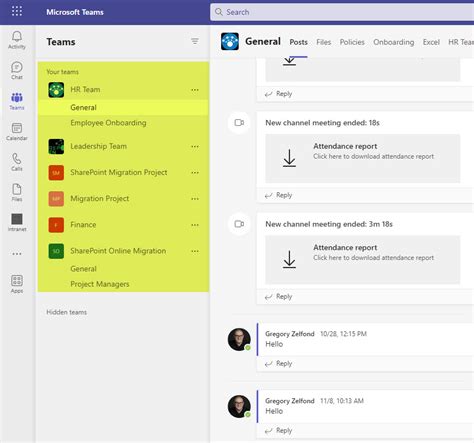
Task: Click video icon of 3m 18s meeting post
Action: coord(239,224)
